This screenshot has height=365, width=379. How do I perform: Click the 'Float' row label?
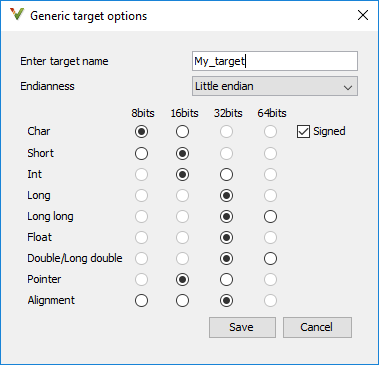pos(40,237)
